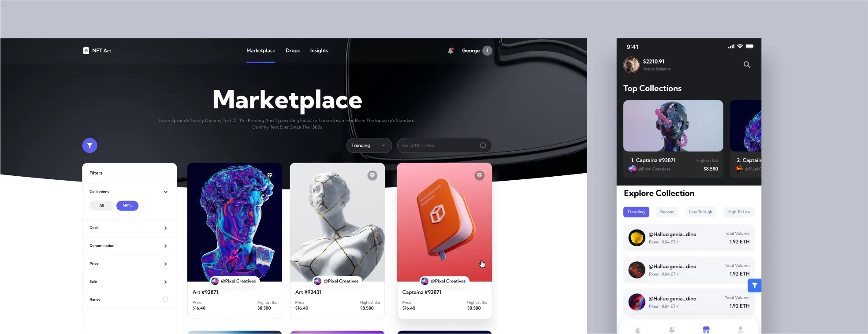Open the Insights tab
This screenshot has height=334, width=868.
(319, 51)
